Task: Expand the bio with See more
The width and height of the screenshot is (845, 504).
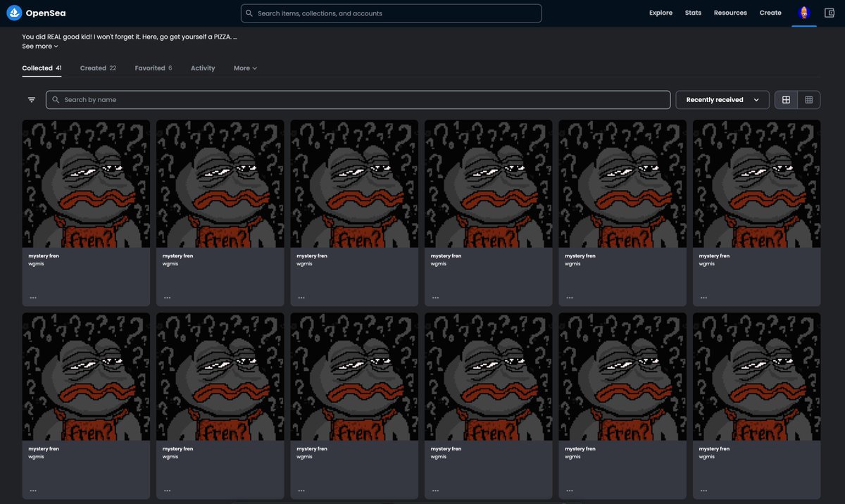Action: (x=40, y=46)
